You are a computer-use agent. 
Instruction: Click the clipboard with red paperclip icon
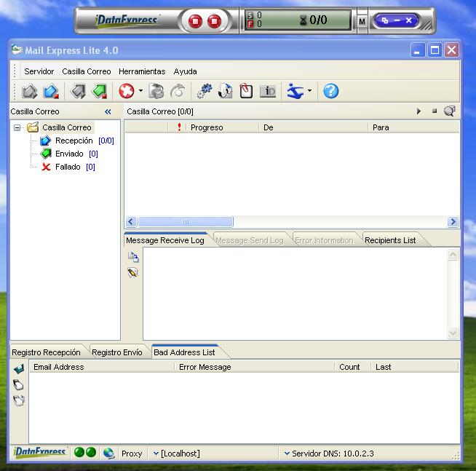point(246,91)
